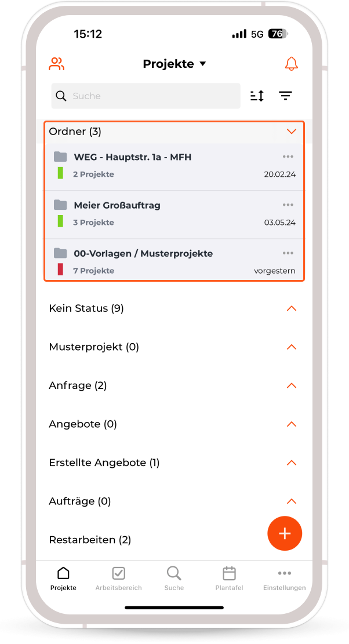The height and width of the screenshot is (644, 349).
Task: Collapse the Ordner (3) section
Action: click(291, 132)
